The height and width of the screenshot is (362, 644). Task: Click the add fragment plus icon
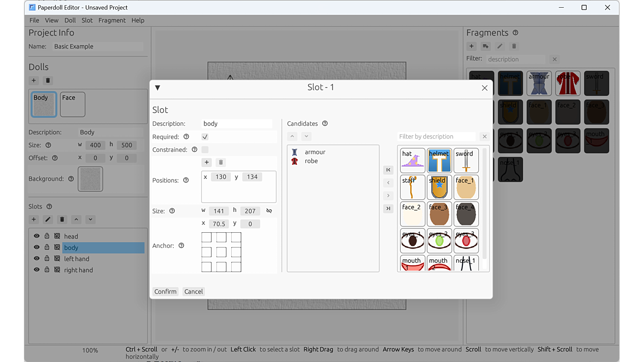[471, 46]
